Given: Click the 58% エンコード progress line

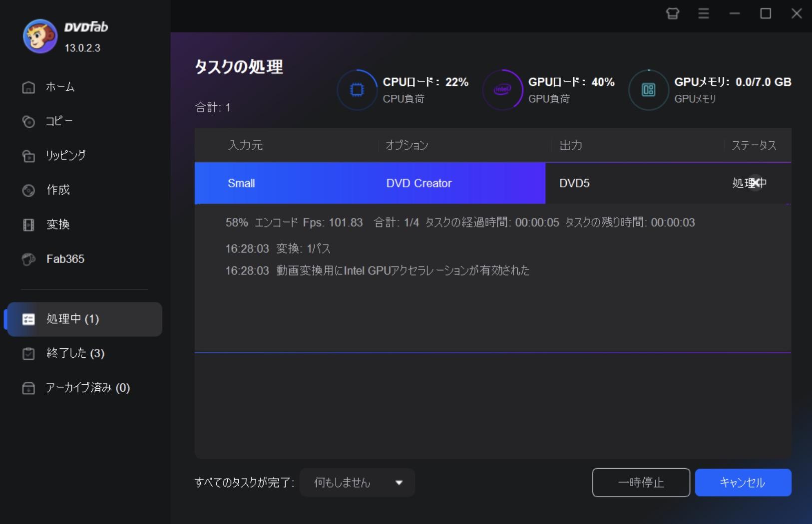Looking at the screenshot, I should 460,223.
